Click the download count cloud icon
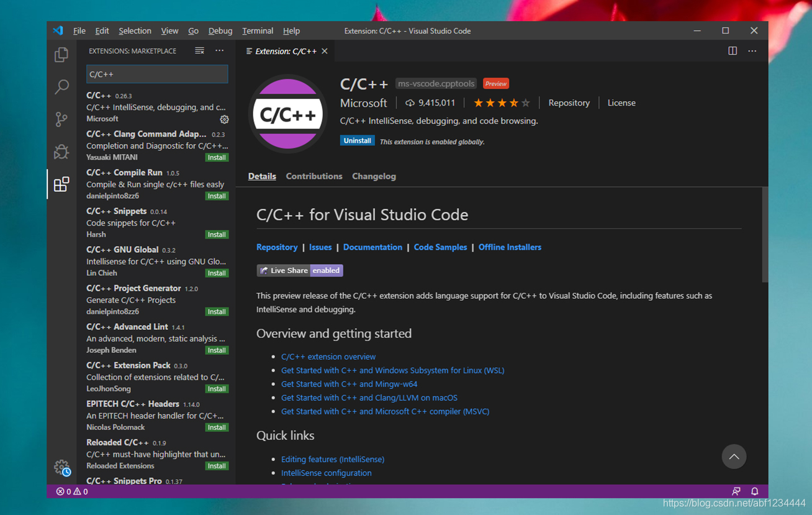812x515 pixels. (x=410, y=103)
